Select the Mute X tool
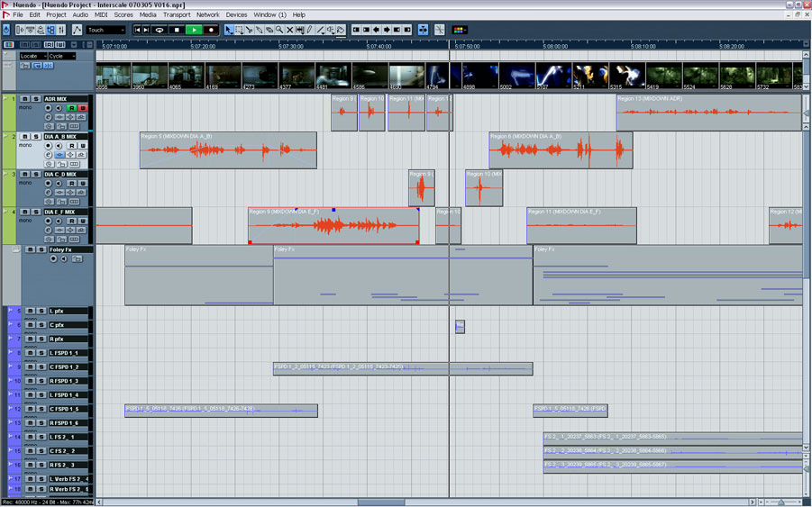This screenshot has height=507, width=812. (x=289, y=30)
